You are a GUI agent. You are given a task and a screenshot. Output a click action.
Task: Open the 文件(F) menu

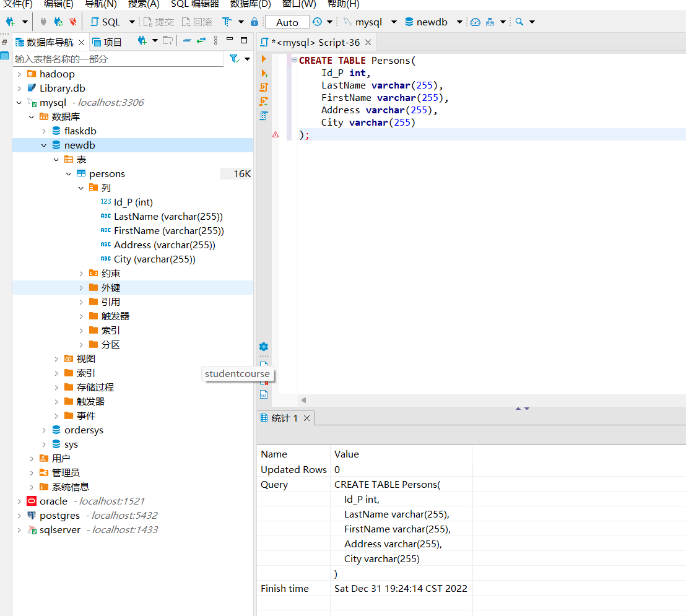click(18, 4)
